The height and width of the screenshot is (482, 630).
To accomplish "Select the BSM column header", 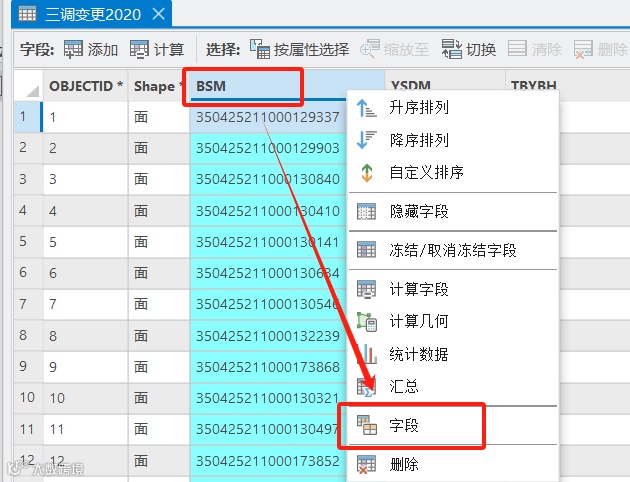I will click(287, 86).
